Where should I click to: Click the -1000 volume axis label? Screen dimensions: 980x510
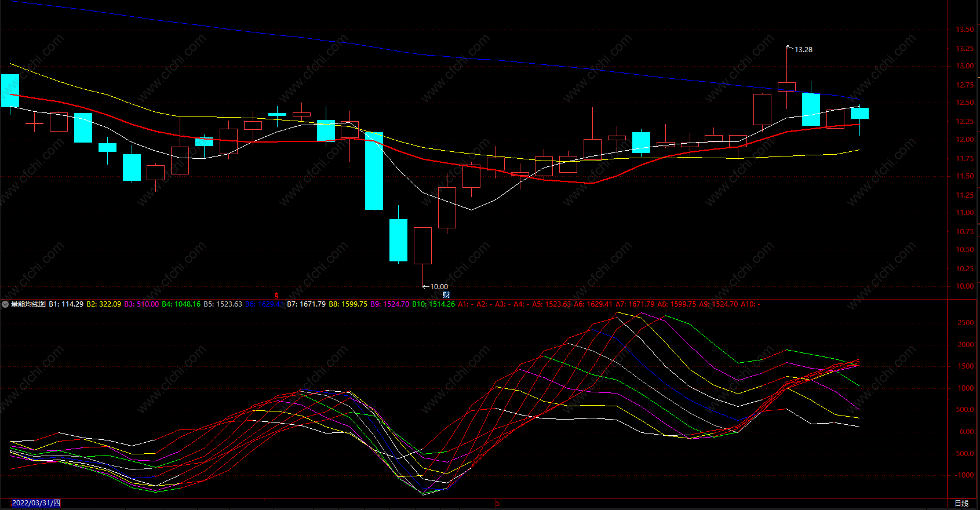[x=965, y=475]
